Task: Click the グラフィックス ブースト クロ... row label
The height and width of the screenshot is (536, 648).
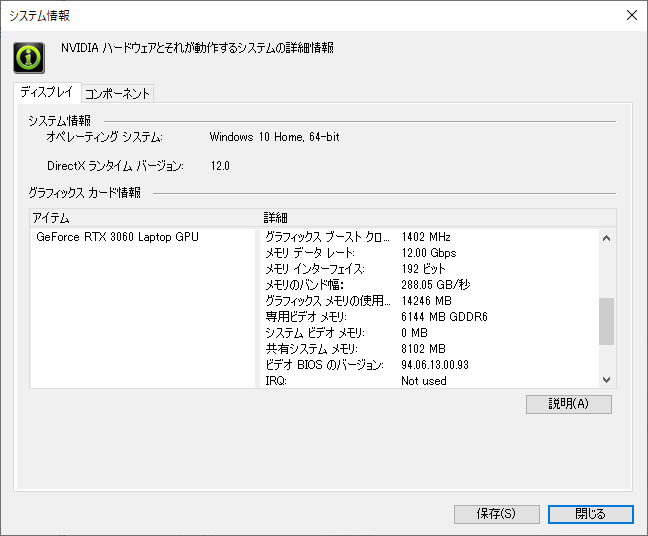Action: pos(327,237)
